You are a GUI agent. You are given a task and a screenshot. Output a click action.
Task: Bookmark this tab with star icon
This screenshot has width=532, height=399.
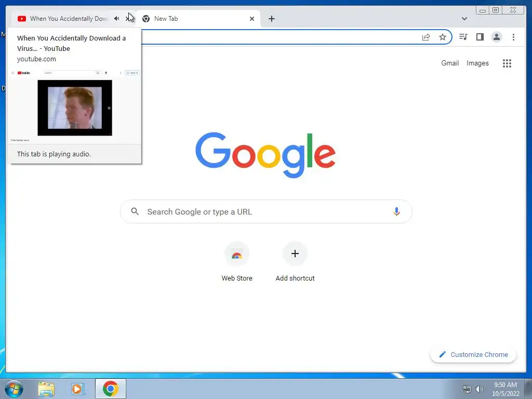pyautogui.click(x=443, y=37)
